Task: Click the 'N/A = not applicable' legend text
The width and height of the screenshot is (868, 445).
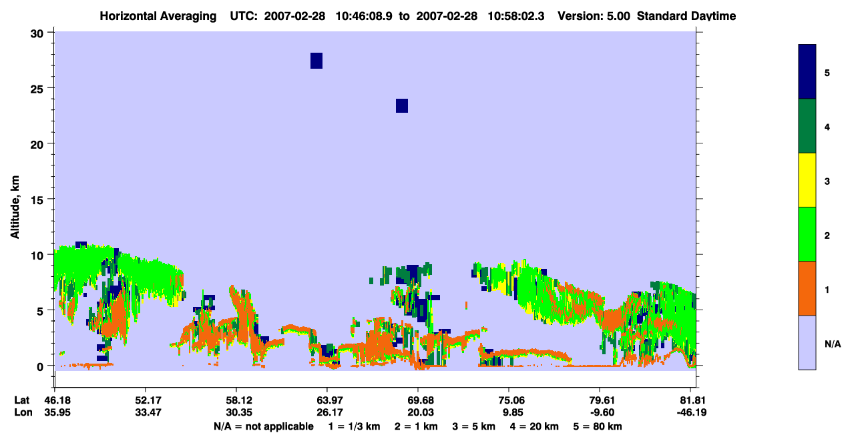Action: [x=263, y=426]
